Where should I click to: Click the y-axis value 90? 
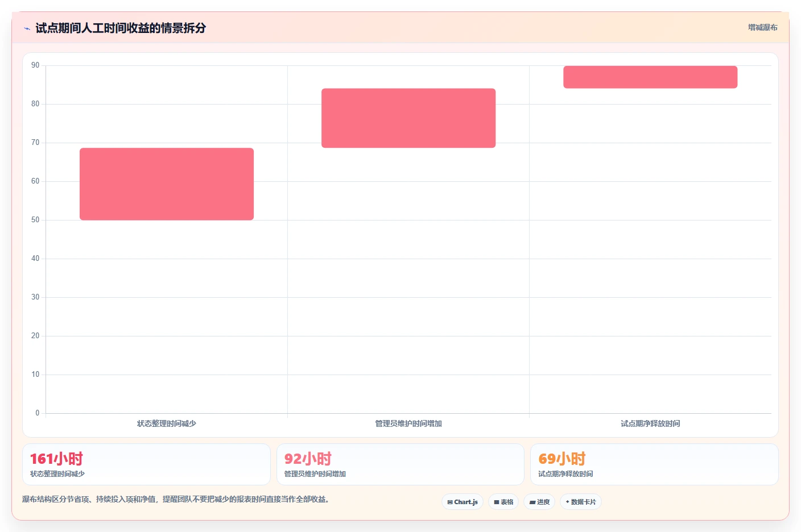point(35,65)
